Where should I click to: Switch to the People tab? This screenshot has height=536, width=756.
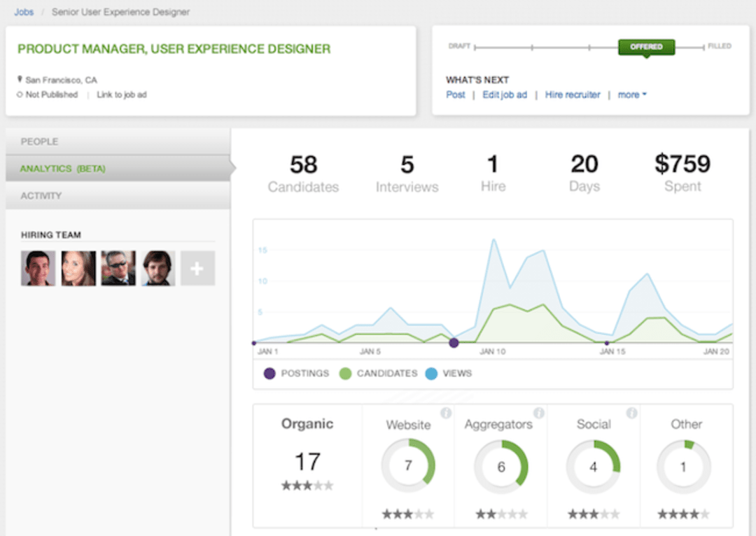39,141
